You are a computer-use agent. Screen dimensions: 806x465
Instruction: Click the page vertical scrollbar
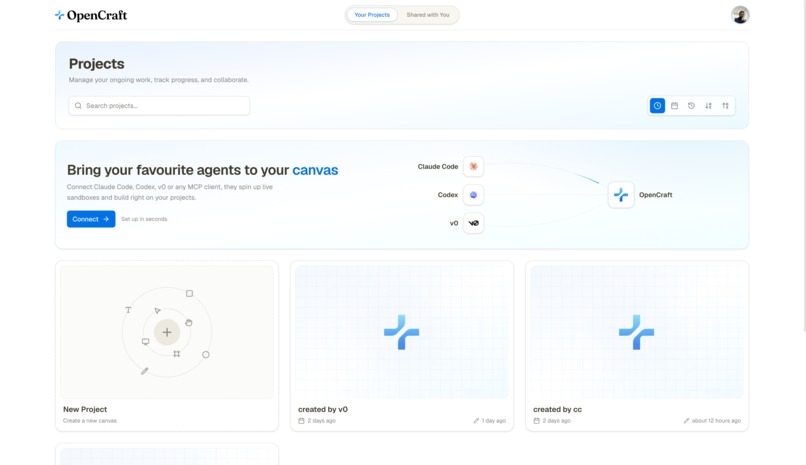(x=804, y=164)
